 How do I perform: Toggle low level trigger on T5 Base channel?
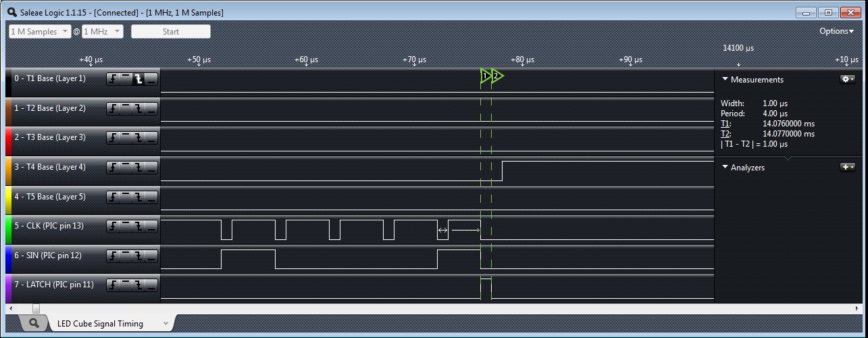151,197
